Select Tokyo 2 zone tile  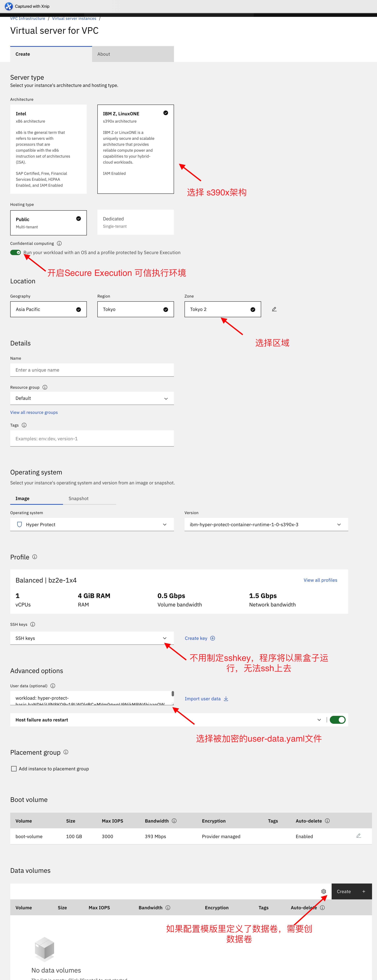coord(223,309)
